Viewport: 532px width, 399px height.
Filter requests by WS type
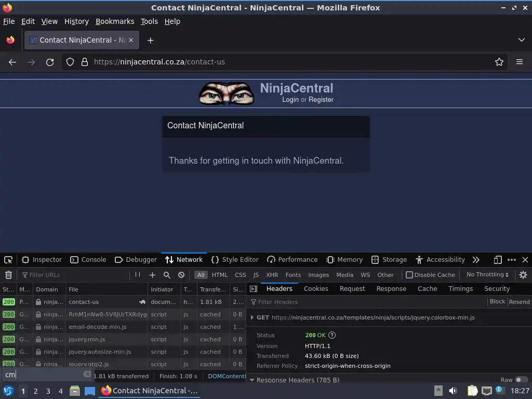click(x=365, y=275)
